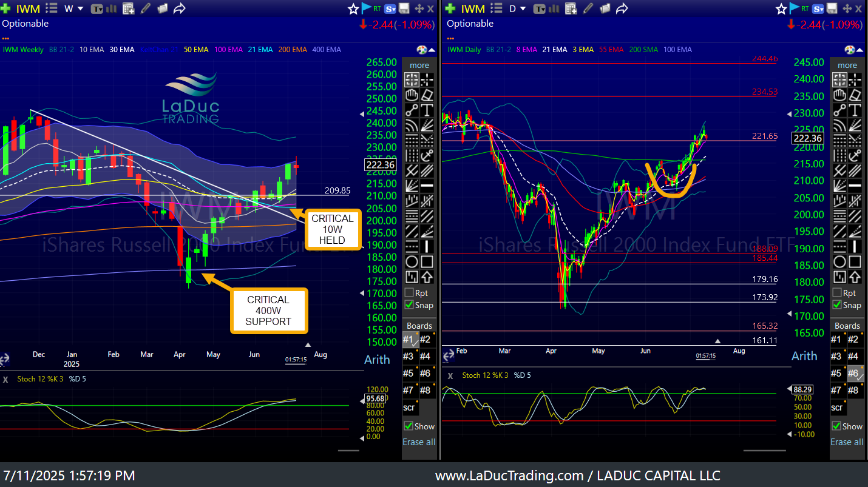Image resolution: width=868 pixels, height=487 pixels.
Task: Click the add indicator grid icon on daily chart
Action: click(x=571, y=8)
